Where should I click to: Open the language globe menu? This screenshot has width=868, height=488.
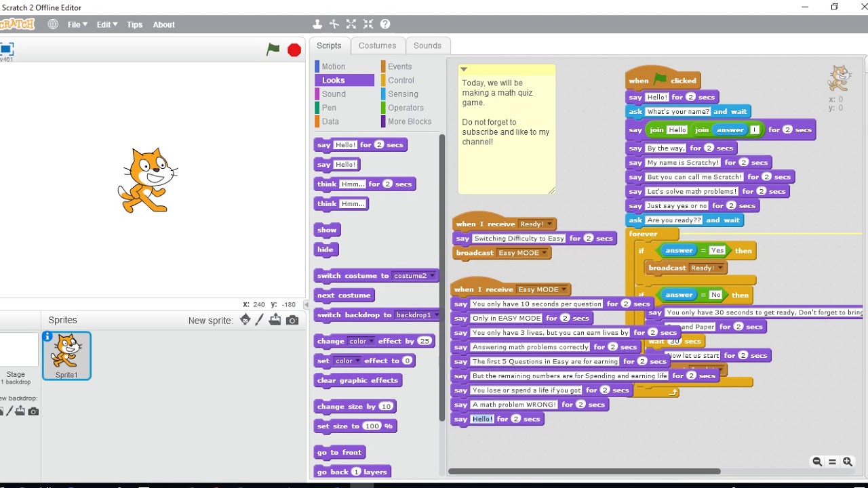(53, 24)
